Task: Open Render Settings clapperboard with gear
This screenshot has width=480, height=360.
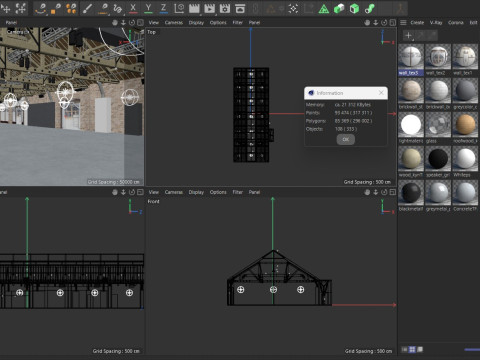Action: 225,8
